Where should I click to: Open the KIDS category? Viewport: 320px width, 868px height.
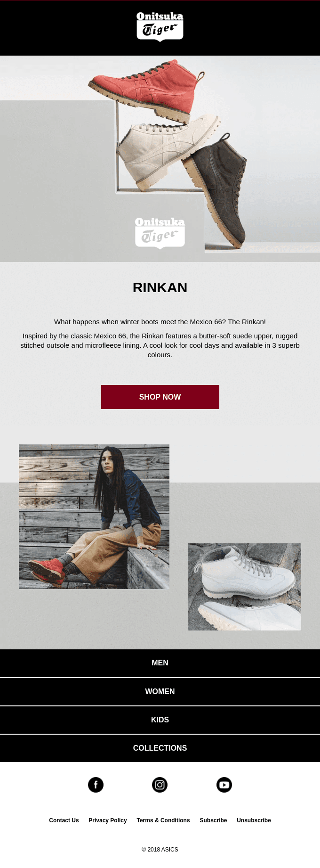tap(160, 720)
